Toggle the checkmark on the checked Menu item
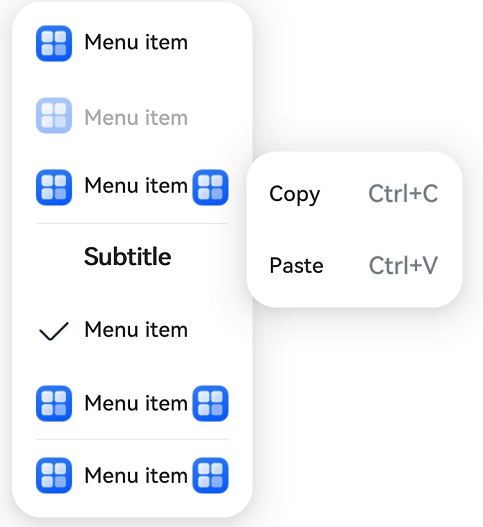 (x=54, y=331)
